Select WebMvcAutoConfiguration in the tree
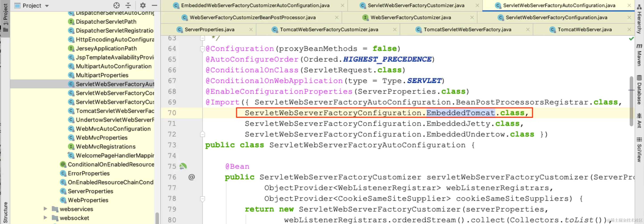 click(113, 129)
